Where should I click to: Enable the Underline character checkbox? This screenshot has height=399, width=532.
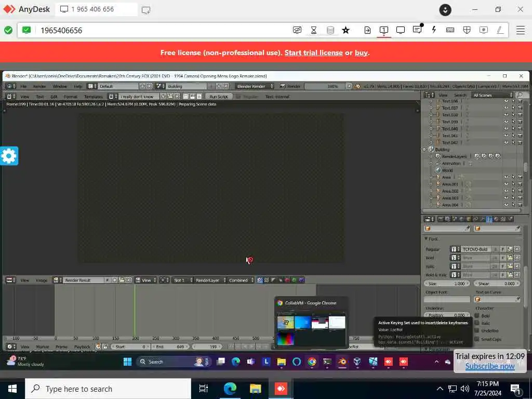tap(477, 330)
